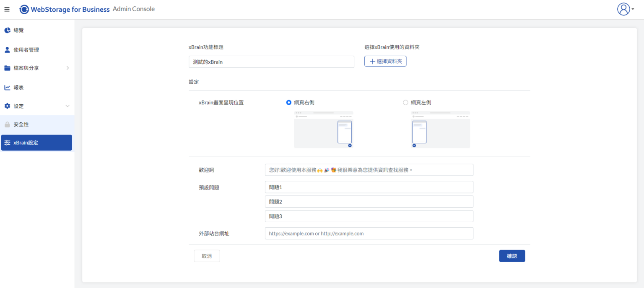Focus the 問題3 input field

coord(369,216)
